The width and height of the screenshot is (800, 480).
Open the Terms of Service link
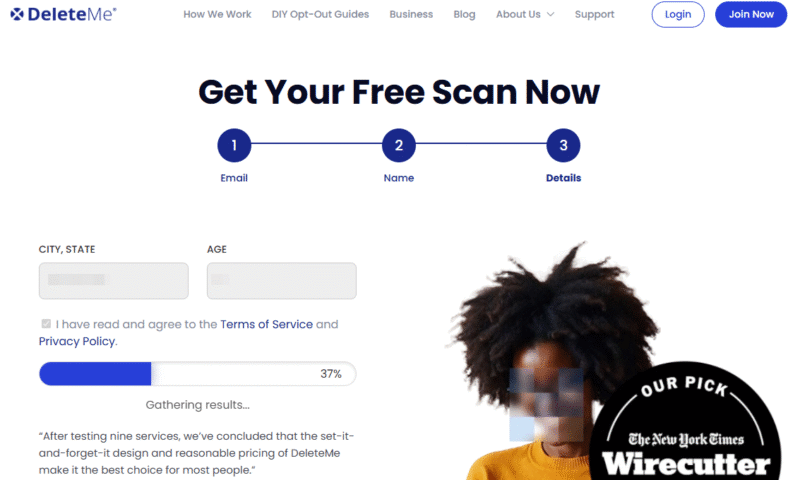point(266,324)
